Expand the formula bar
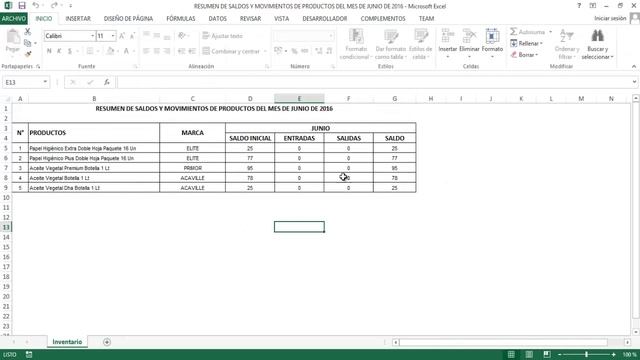Image resolution: width=640 pixels, height=360 pixels. click(634, 82)
